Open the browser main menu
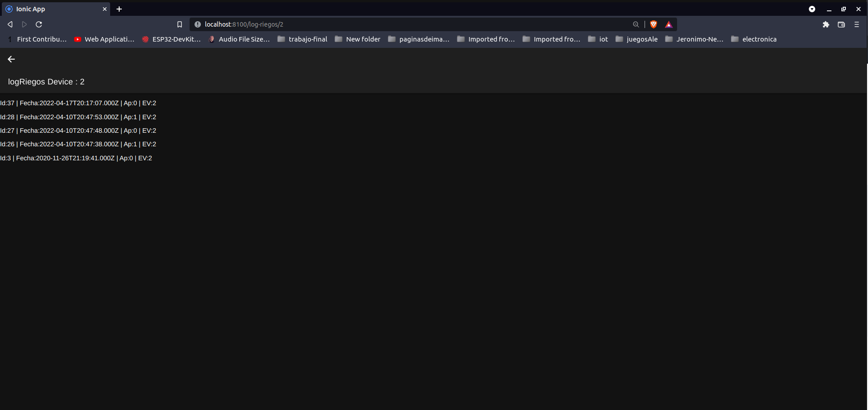868x410 pixels. [x=857, y=24]
